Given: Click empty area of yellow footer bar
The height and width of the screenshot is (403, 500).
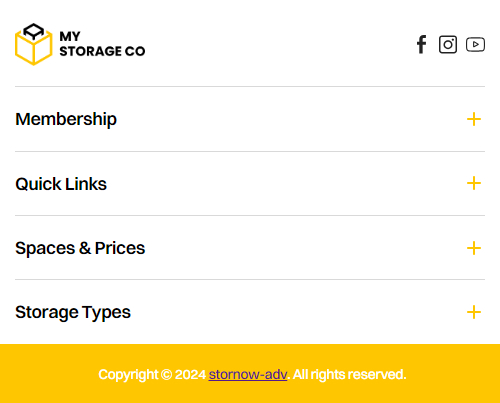Looking at the screenshot, I should [x=50, y=373].
